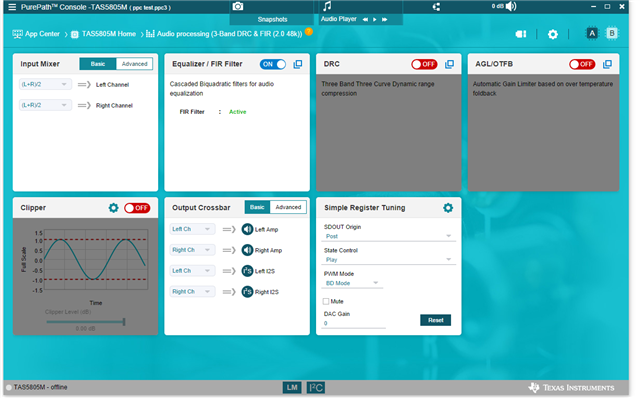
Task: Expand the SDOUT Origin dropdown
Action: pos(389,236)
